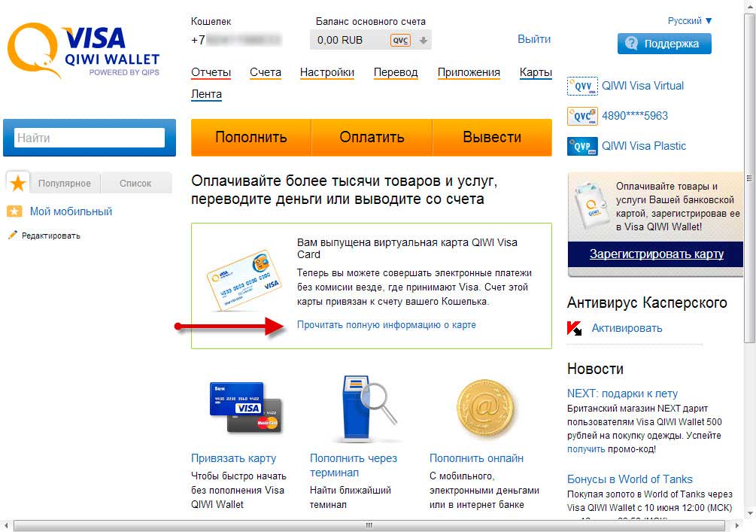Open card 4890****5963 link
Screen dimensions: 756x532
click(635, 116)
